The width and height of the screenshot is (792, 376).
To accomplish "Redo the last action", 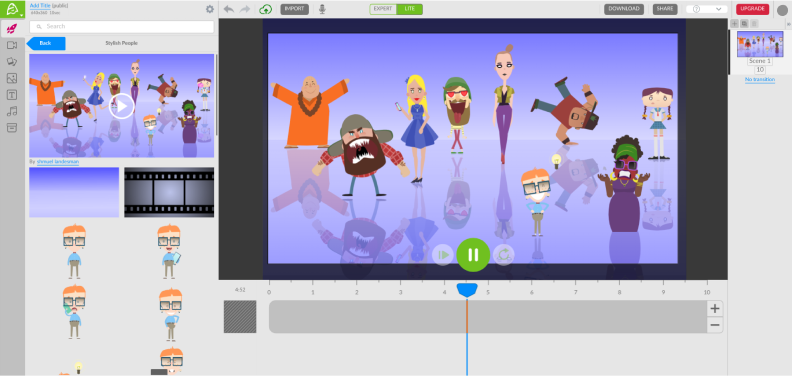I will [x=245, y=9].
